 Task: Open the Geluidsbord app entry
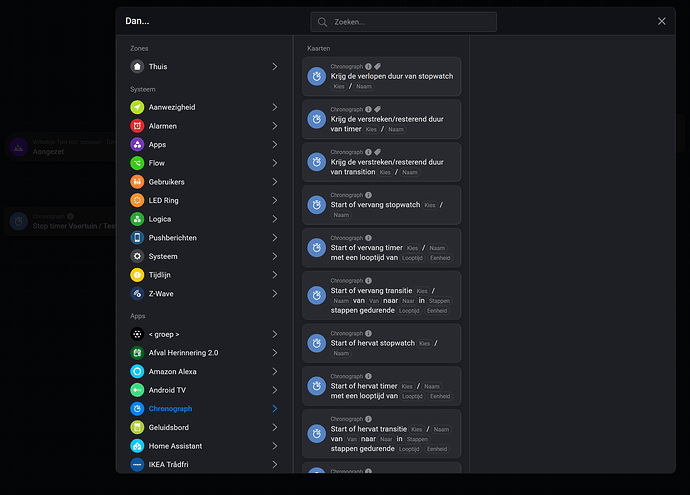click(x=204, y=427)
